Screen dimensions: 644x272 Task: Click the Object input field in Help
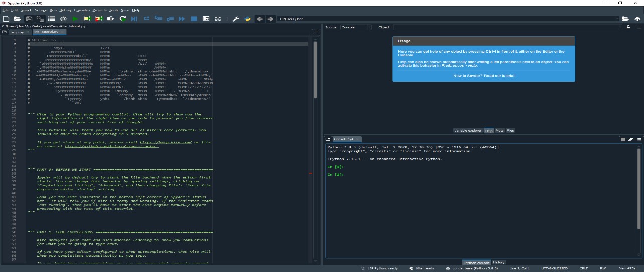pyautogui.click(x=507, y=27)
